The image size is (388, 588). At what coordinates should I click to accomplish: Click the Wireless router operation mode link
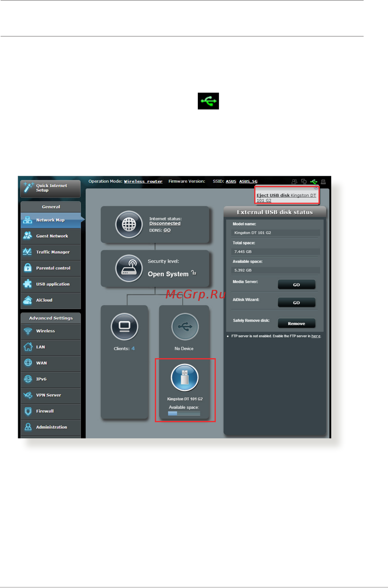pyautogui.click(x=143, y=181)
